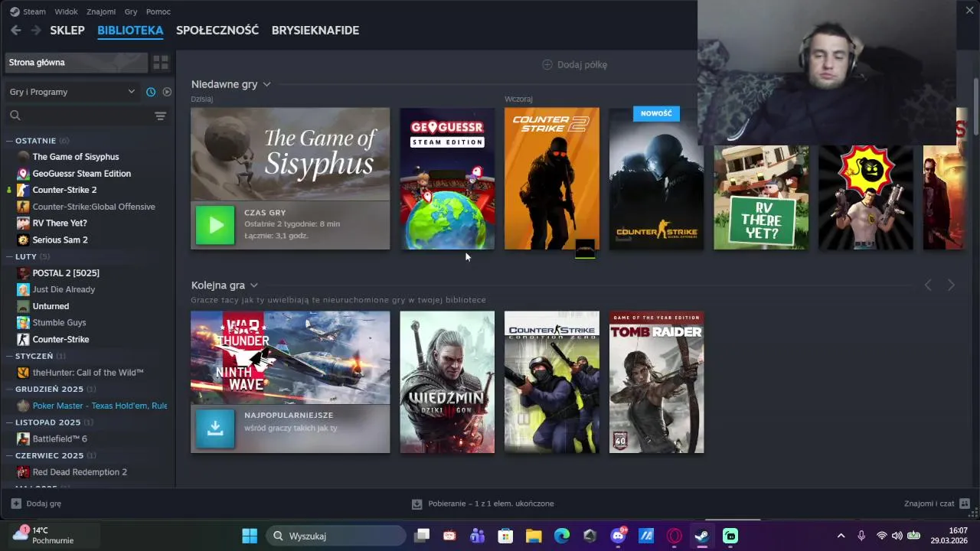Open advanced filter options icon
Image resolution: width=980 pixels, height=551 pixels.
pos(160,116)
